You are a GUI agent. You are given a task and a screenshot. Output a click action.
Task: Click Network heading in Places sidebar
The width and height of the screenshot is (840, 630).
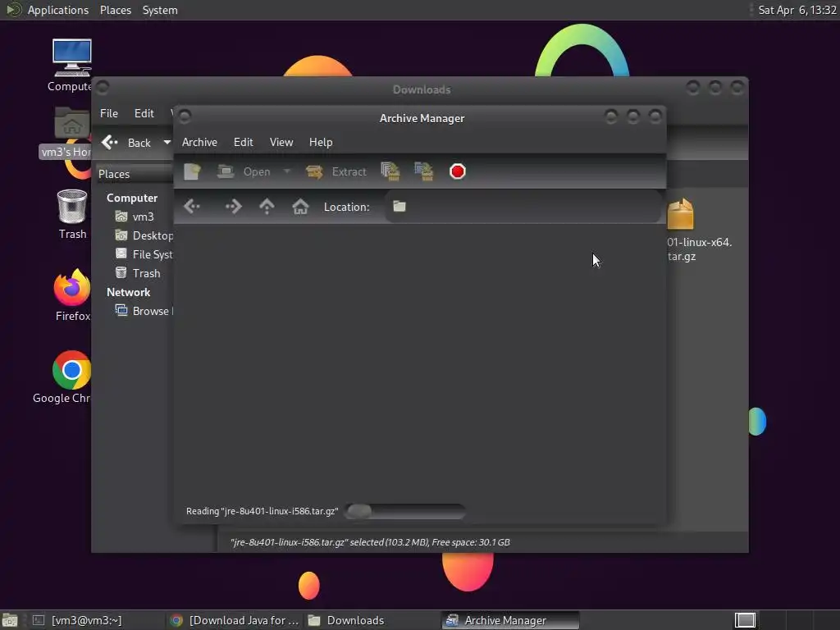point(128,292)
